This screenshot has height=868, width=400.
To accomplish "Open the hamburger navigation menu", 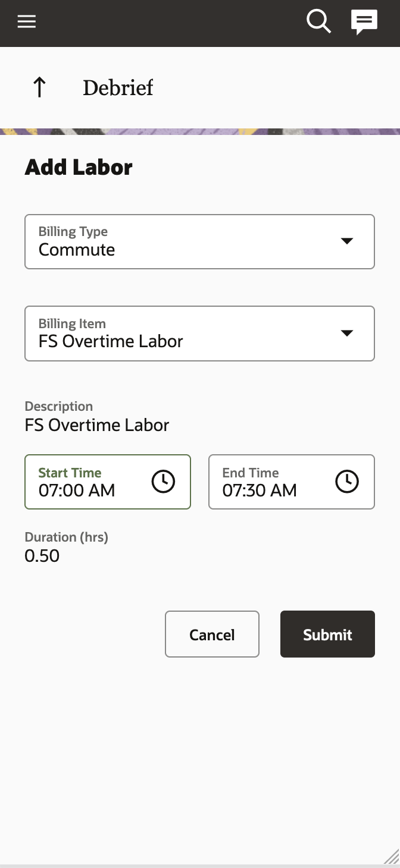I will point(27,22).
